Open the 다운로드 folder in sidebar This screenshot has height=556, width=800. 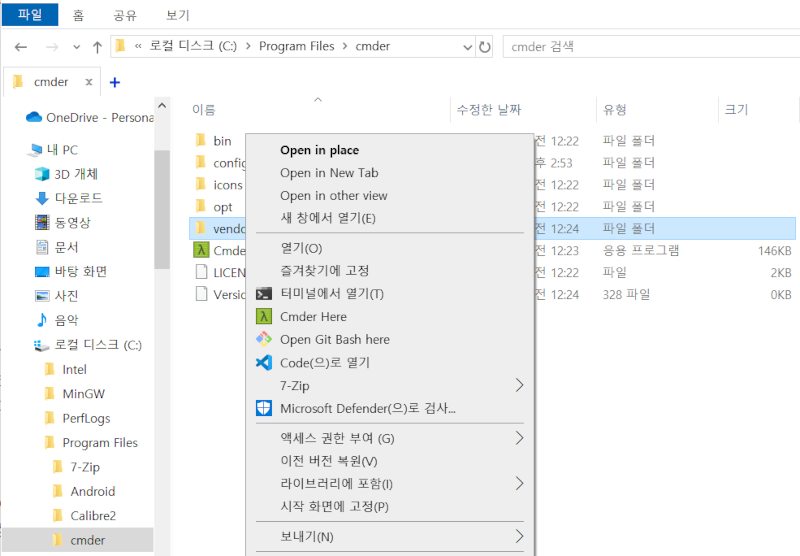(x=69, y=198)
